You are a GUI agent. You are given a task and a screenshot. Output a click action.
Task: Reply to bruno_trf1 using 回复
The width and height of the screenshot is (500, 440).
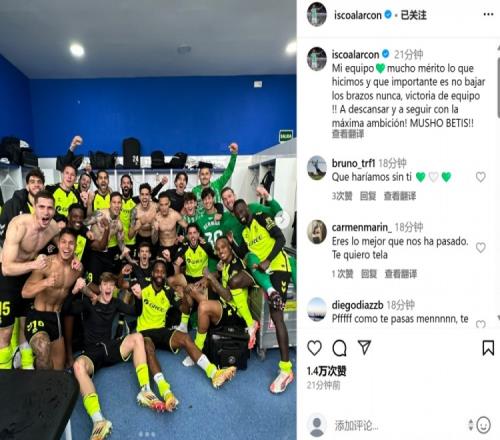click(368, 196)
